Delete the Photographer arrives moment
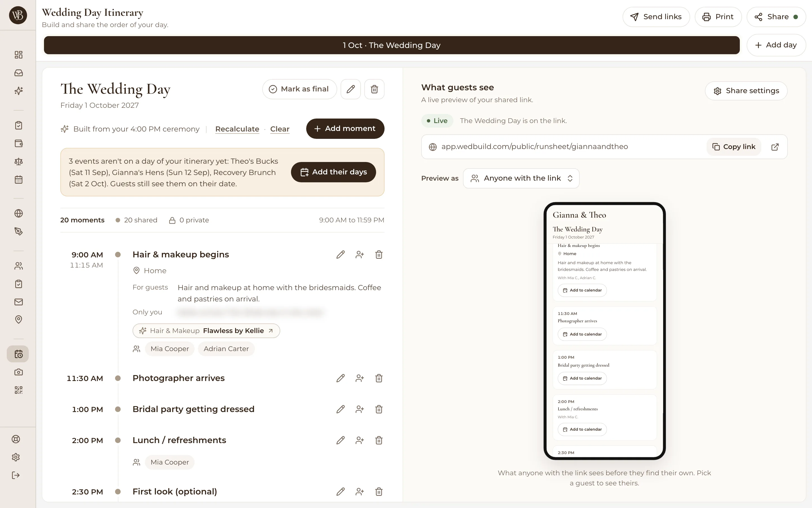812x508 pixels. coord(379,378)
